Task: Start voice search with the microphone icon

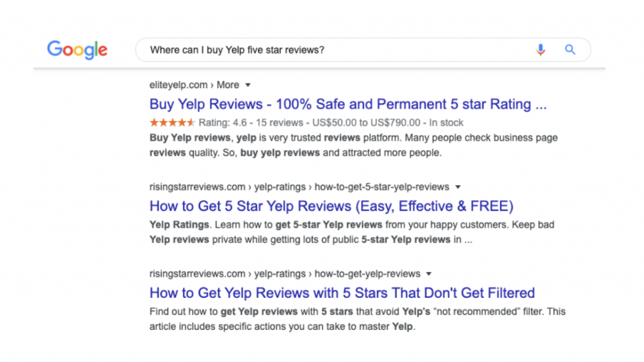Action: click(540, 50)
